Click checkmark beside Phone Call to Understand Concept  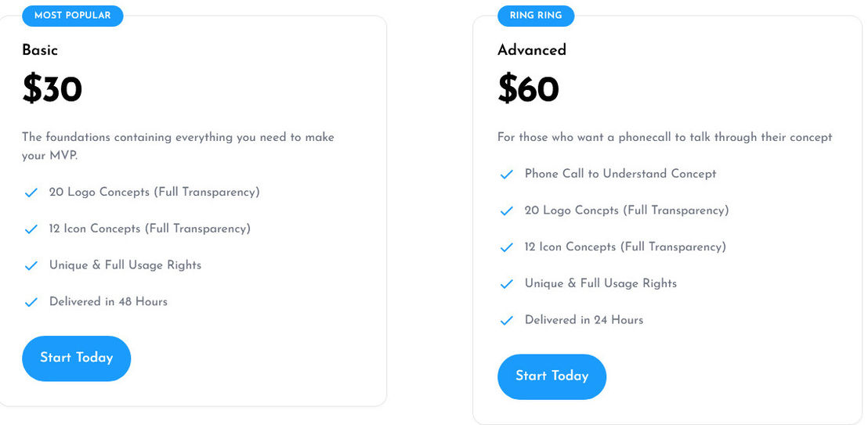tap(507, 175)
